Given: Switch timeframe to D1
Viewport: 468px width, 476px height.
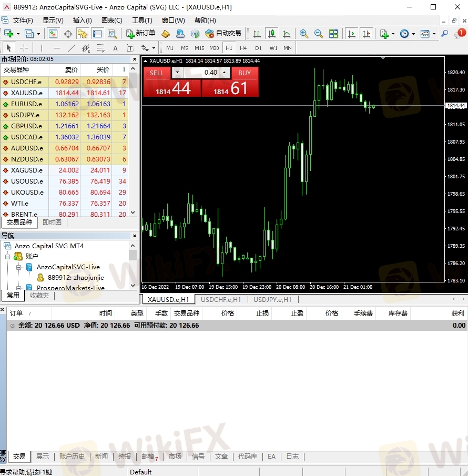Looking at the screenshot, I should (x=258, y=48).
